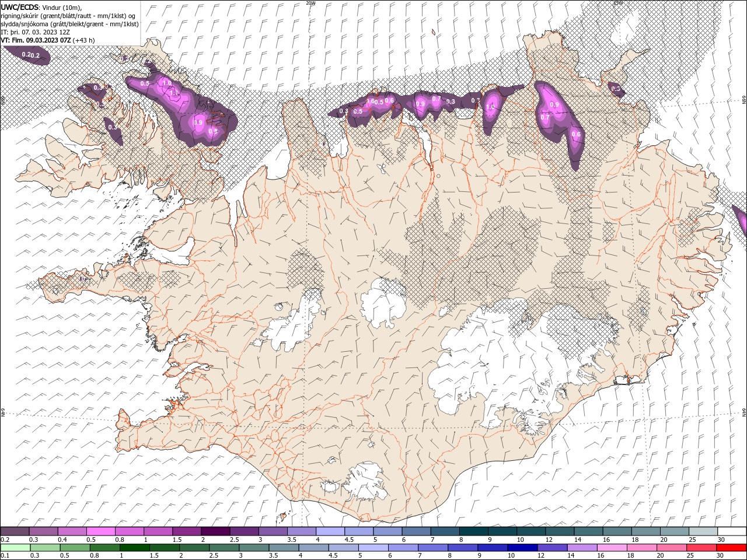Screen dimensions: 747x560
Task: Pick the bright red 30 rain legend swatch
Action: 731,548
